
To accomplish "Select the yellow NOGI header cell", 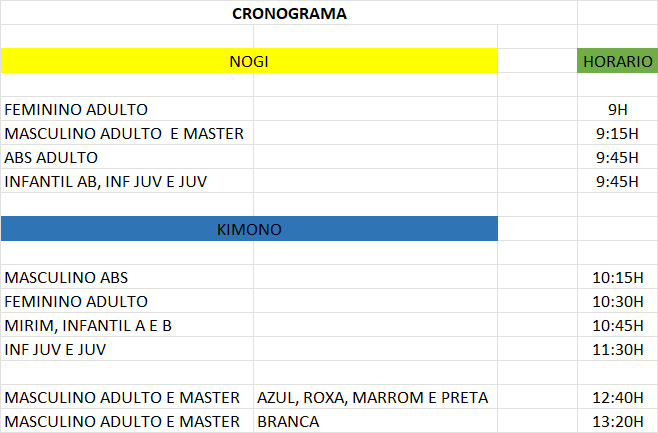I will pyautogui.click(x=249, y=61).
